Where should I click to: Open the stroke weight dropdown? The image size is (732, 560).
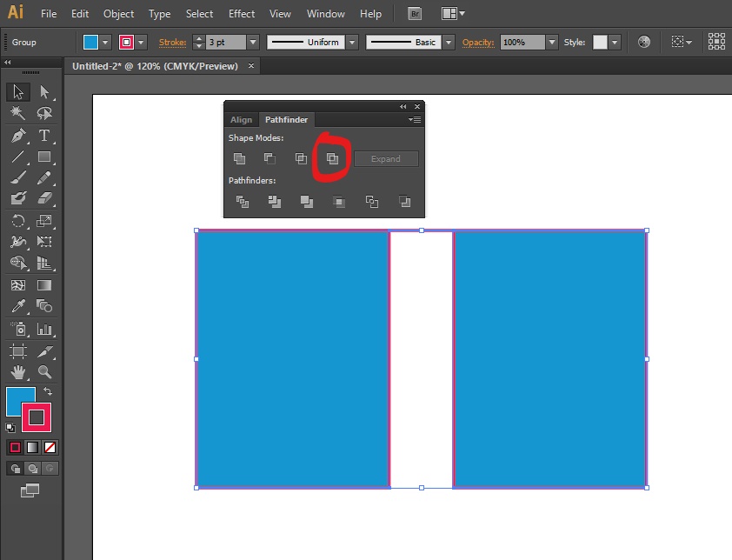pos(253,42)
